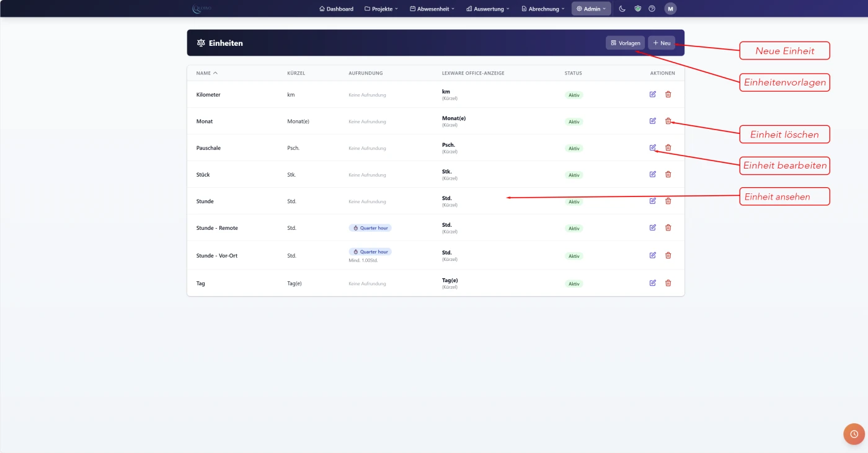
Task: Remove the Stunde - Vor-Ort unit
Action: click(668, 255)
